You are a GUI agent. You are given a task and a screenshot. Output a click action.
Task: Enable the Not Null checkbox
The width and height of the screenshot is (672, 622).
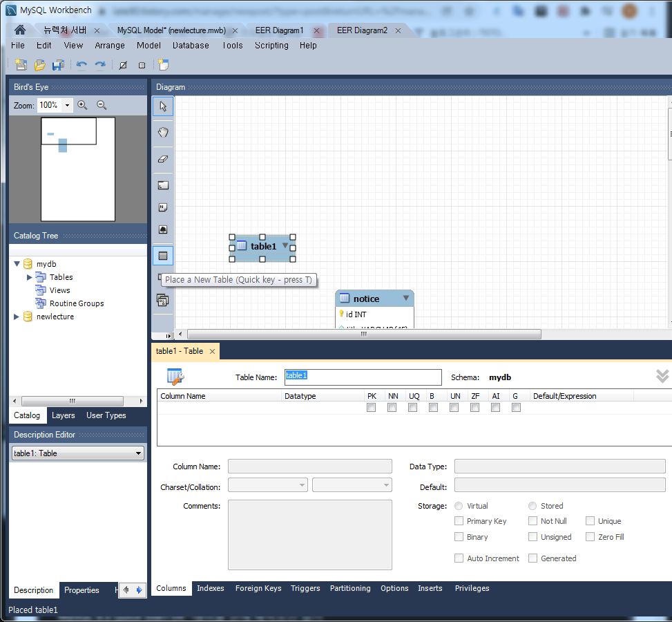532,521
